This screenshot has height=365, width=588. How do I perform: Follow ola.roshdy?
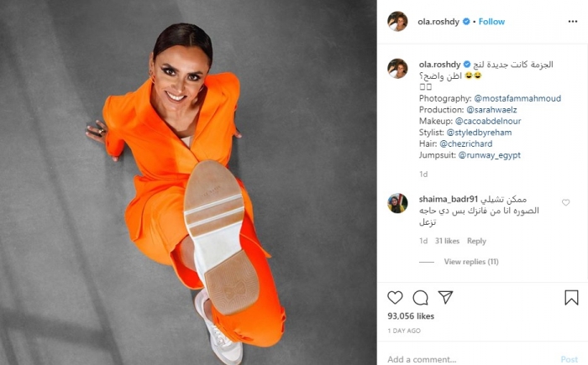491,22
